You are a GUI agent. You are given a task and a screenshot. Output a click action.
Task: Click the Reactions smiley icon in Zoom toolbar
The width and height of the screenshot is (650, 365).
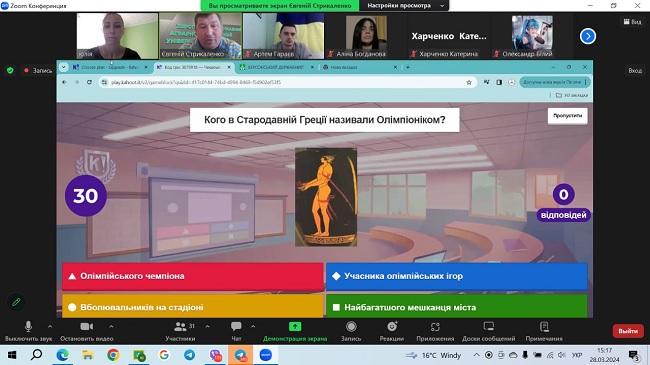click(x=392, y=327)
